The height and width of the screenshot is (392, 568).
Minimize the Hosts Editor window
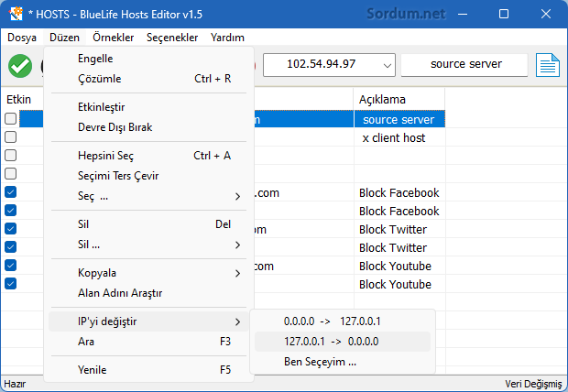(463, 14)
